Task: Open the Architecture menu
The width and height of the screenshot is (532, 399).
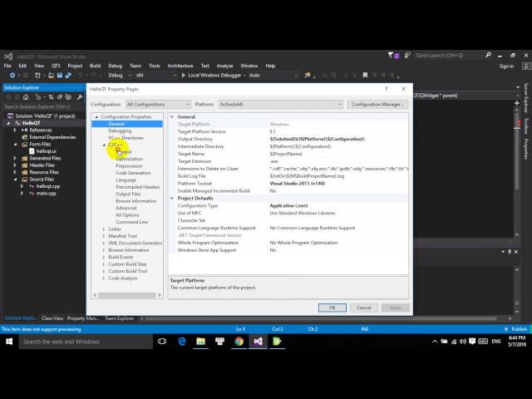Action: coord(180,66)
